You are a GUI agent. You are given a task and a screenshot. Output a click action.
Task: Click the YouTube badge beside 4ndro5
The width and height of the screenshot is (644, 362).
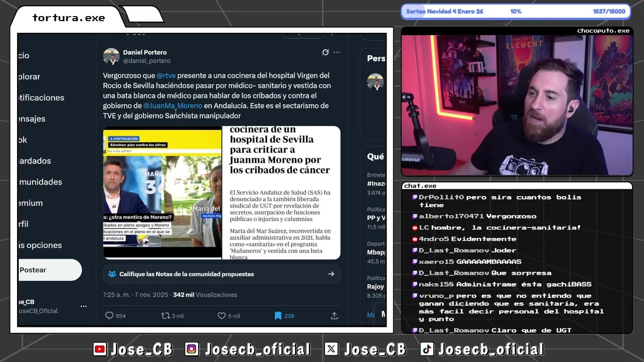coord(415,239)
